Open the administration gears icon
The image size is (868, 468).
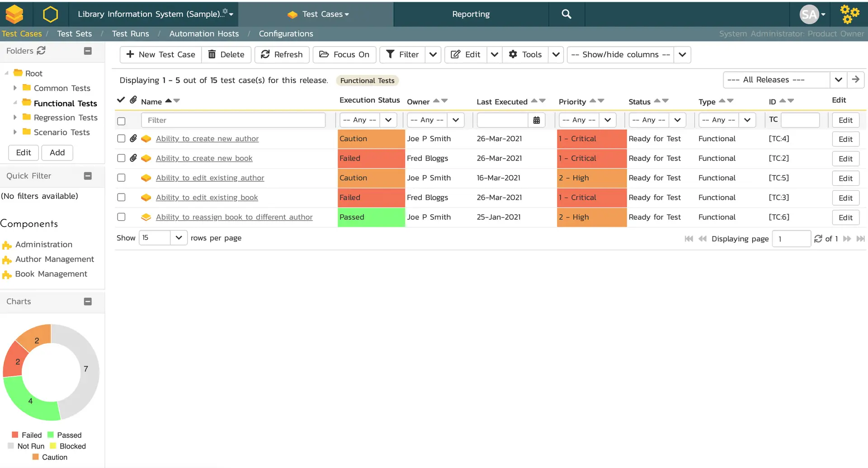pyautogui.click(x=849, y=14)
